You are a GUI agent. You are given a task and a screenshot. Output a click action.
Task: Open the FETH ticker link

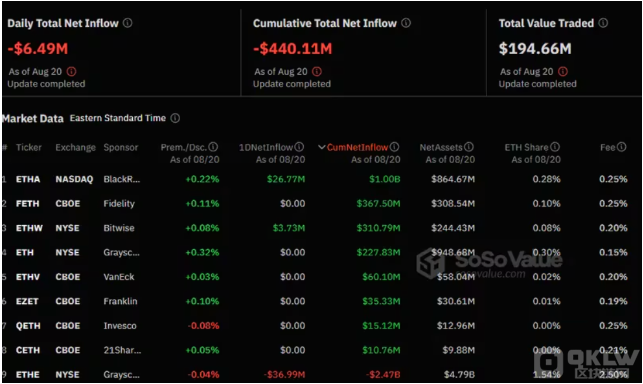[27, 203]
